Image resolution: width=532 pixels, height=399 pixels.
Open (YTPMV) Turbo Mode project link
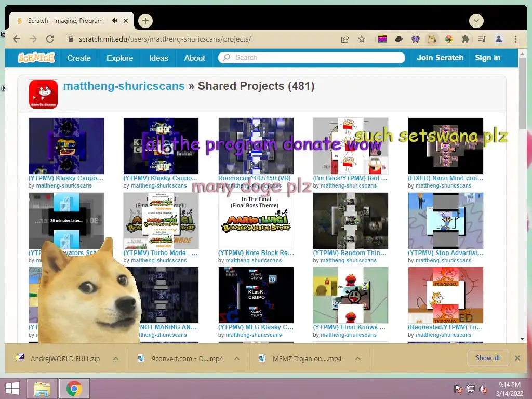[x=160, y=253]
